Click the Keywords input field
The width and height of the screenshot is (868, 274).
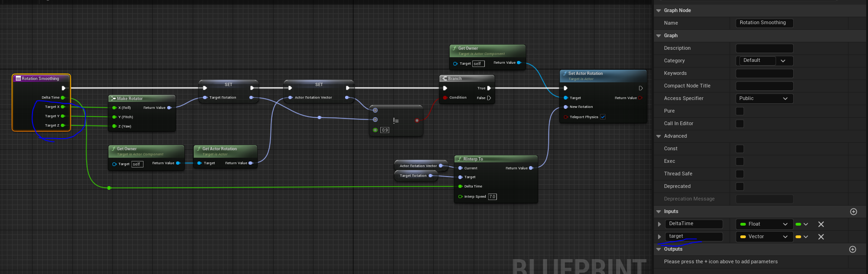764,74
